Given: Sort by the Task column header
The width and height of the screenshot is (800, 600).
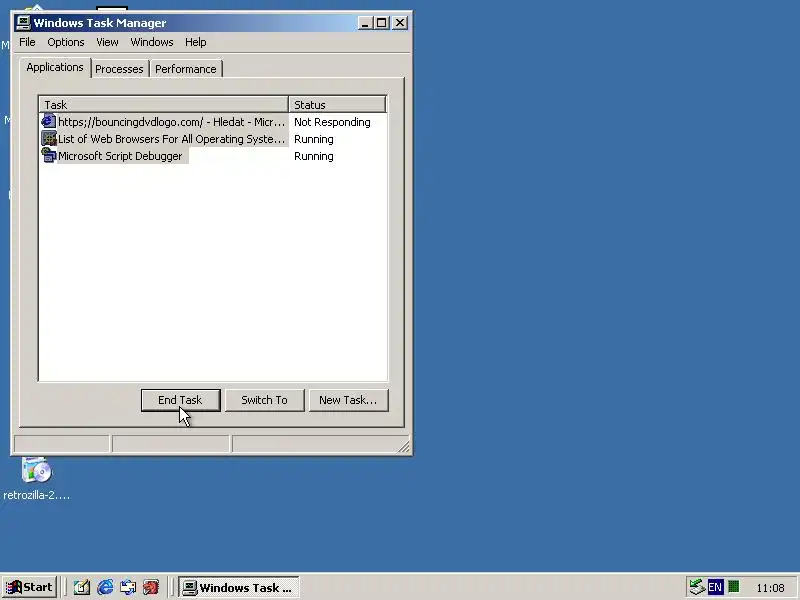Looking at the screenshot, I should 164,105.
